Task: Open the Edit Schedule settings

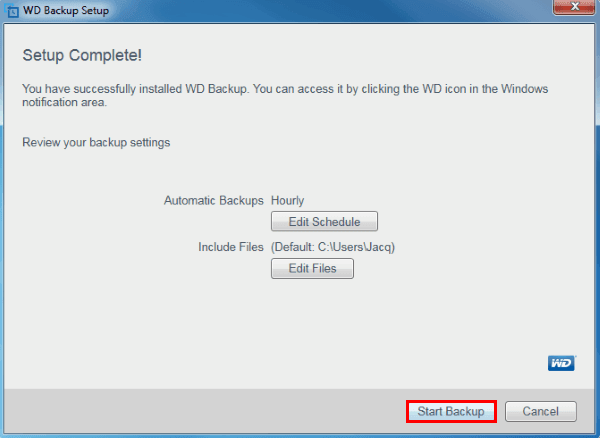Action: (x=324, y=221)
